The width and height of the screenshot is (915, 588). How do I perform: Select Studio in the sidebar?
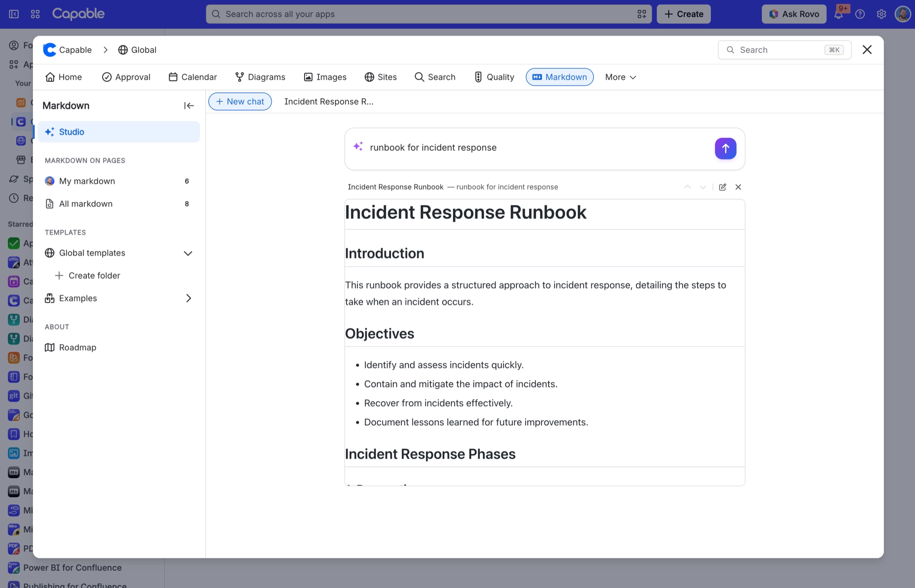pos(119,132)
